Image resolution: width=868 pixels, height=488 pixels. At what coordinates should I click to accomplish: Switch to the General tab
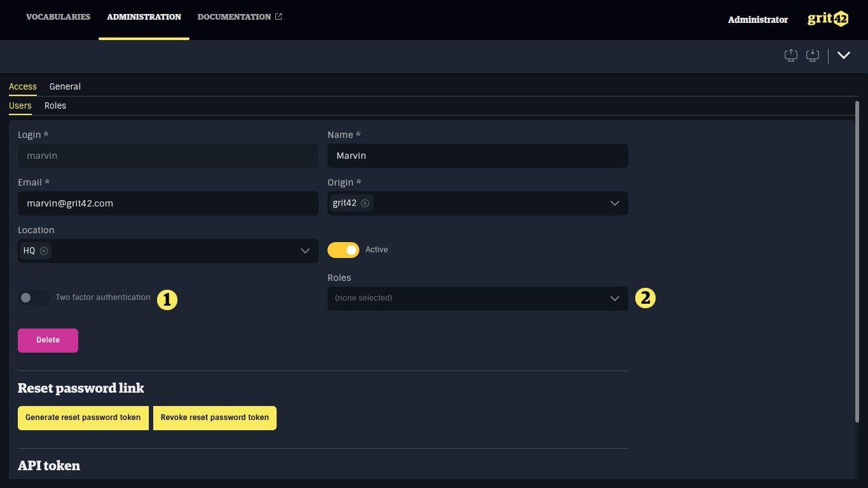point(65,86)
